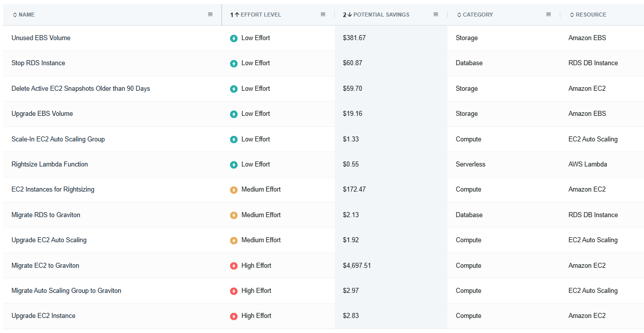Screen dimensions: 644x333
Task: Open the Effort Level column menu icon
Action: click(x=323, y=15)
